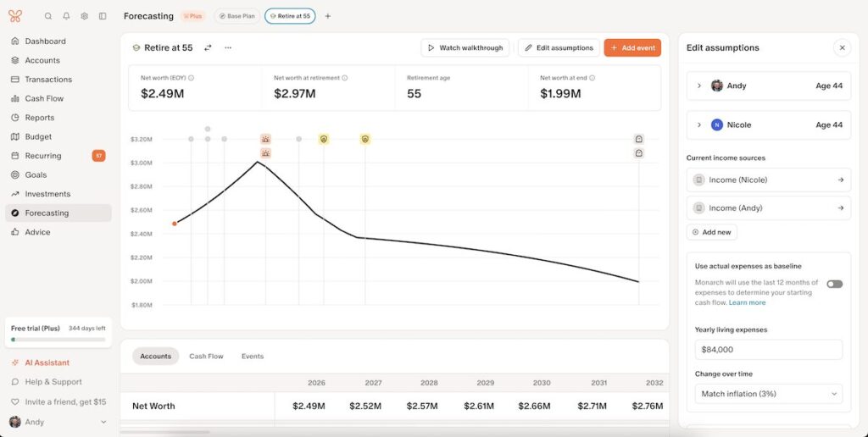
Task: Click the orange starting point on the chart
Action: (175, 224)
